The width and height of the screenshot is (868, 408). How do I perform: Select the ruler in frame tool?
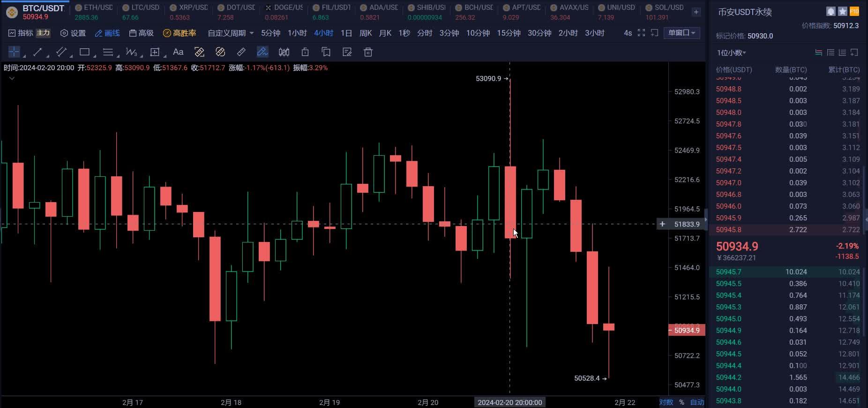point(199,52)
